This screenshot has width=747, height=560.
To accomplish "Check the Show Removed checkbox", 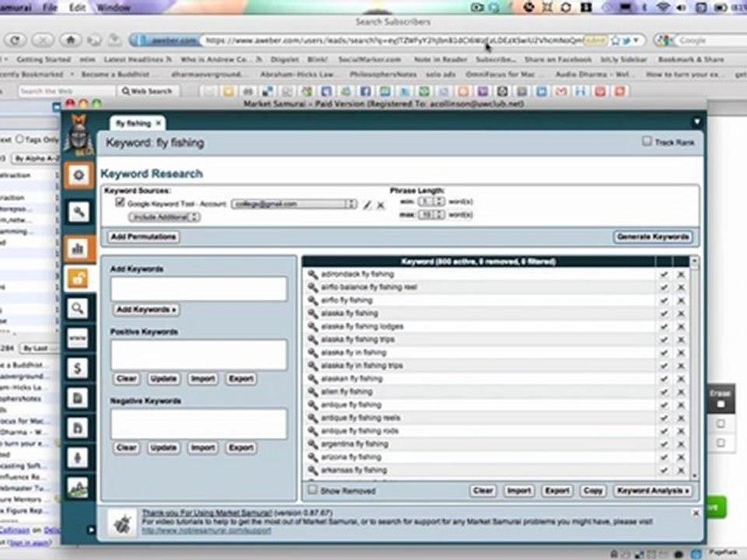I will [313, 490].
